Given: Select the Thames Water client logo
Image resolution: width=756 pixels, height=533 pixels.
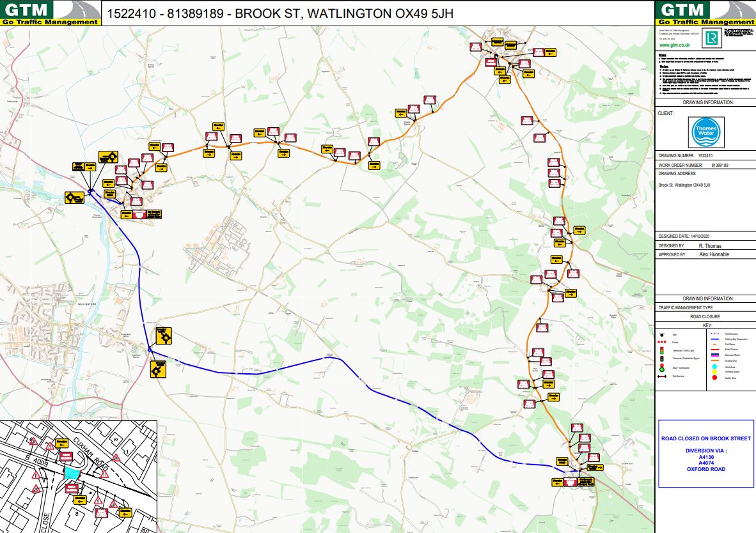Looking at the screenshot, I should 706,133.
